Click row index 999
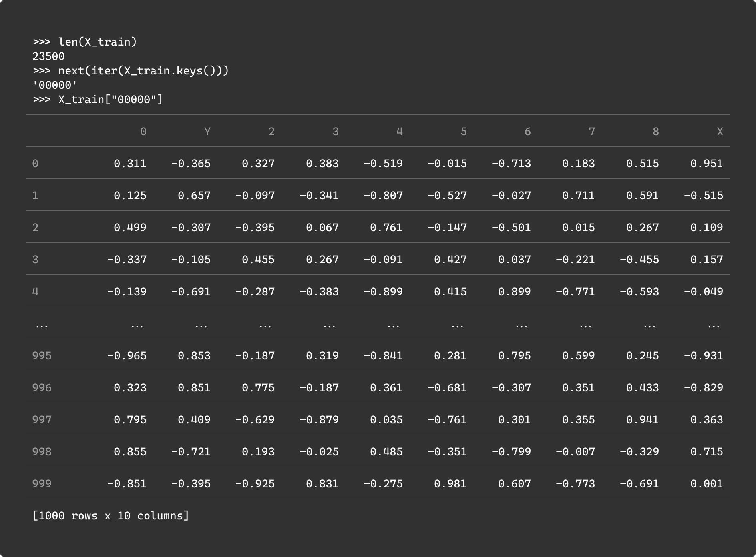The height and width of the screenshot is (557, 756). [42, 484]
